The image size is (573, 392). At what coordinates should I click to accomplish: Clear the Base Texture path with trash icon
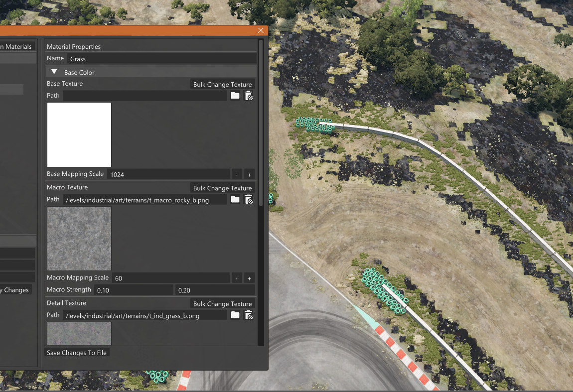249,96
